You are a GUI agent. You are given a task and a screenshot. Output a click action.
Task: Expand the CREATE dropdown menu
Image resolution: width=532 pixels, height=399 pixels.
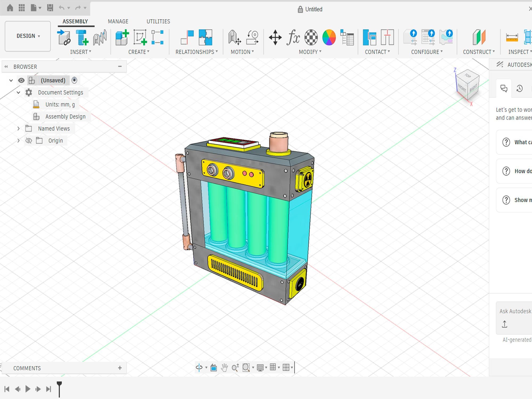(x=139, y=52)
